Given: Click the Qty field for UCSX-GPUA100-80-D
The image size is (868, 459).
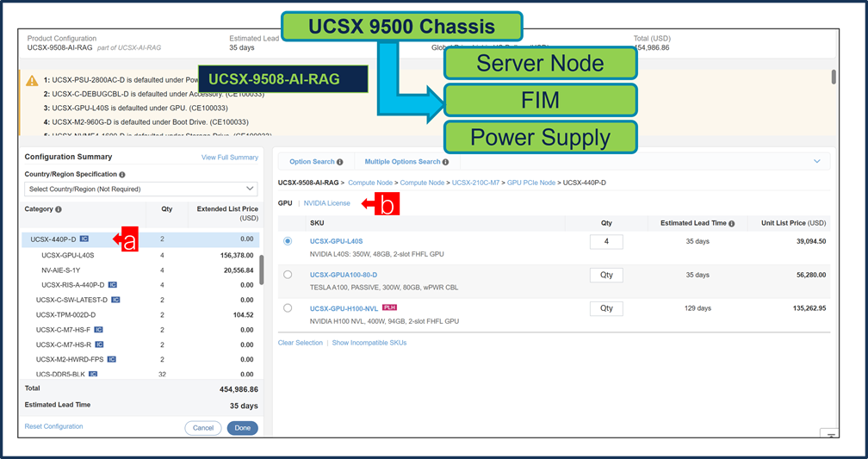Looking at the screenshot, I should coord(606,276).
